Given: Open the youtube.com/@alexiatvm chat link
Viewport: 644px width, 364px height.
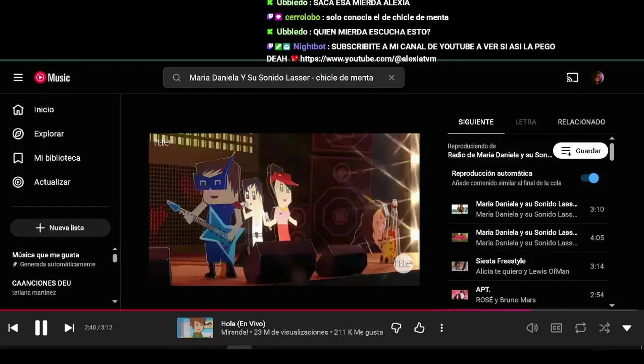Looking at the screenshot, I should click(368, 59).
